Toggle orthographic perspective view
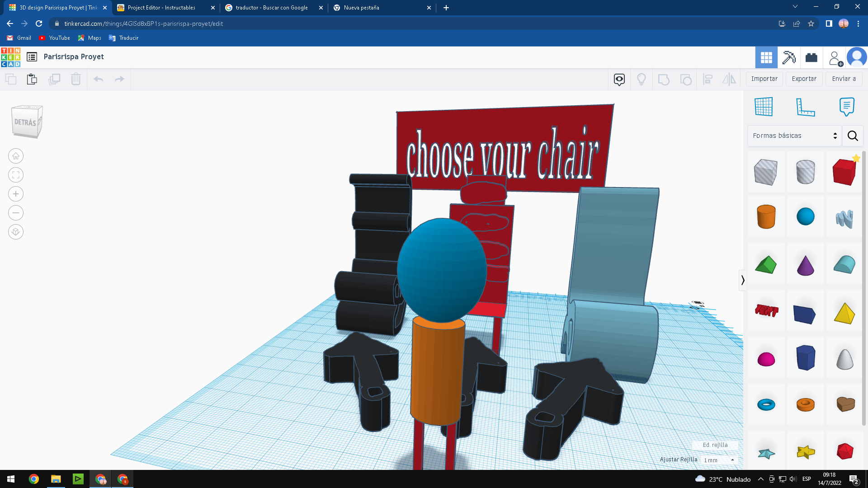Screen dimensions: 868x488 click(x=16, y=232)
